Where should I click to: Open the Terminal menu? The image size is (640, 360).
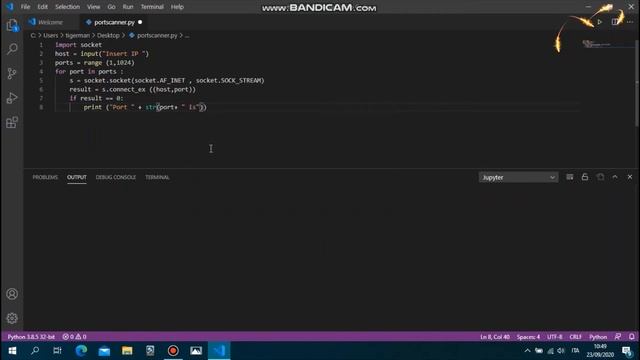[152, 7]
